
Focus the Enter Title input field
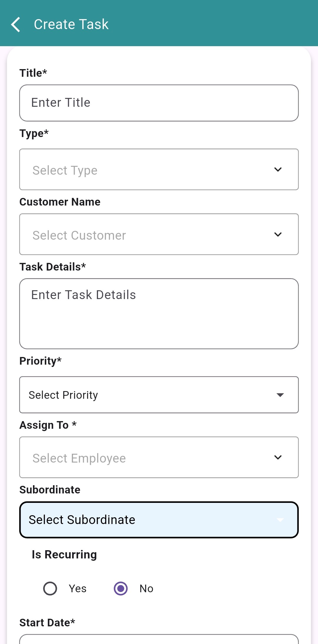159,103
